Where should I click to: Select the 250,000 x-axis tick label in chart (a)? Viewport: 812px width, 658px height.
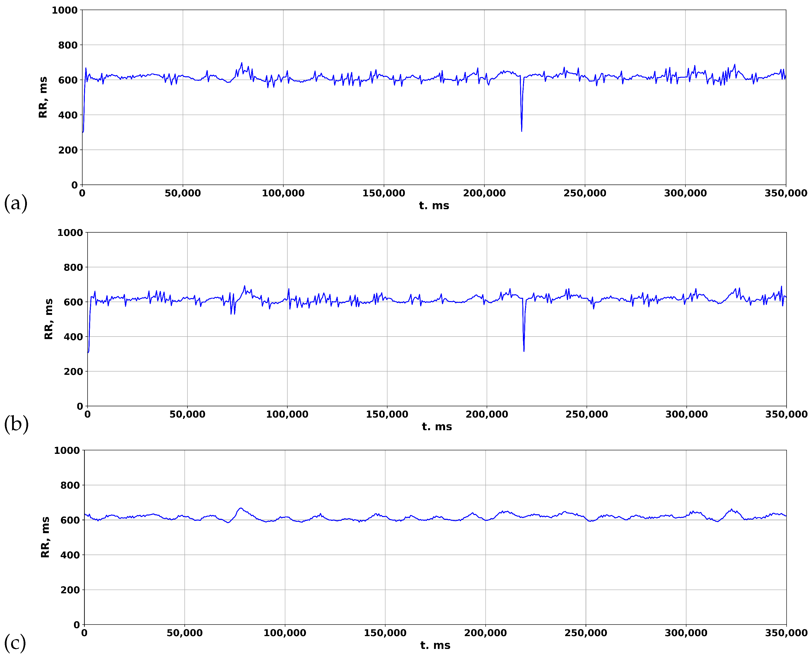(585, 193)
